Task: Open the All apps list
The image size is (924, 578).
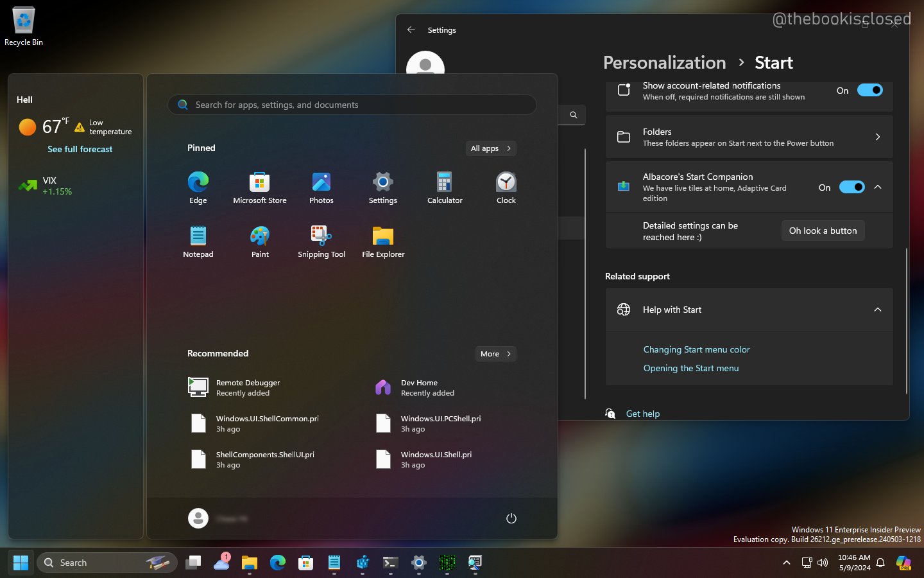Action: (490, 148)
